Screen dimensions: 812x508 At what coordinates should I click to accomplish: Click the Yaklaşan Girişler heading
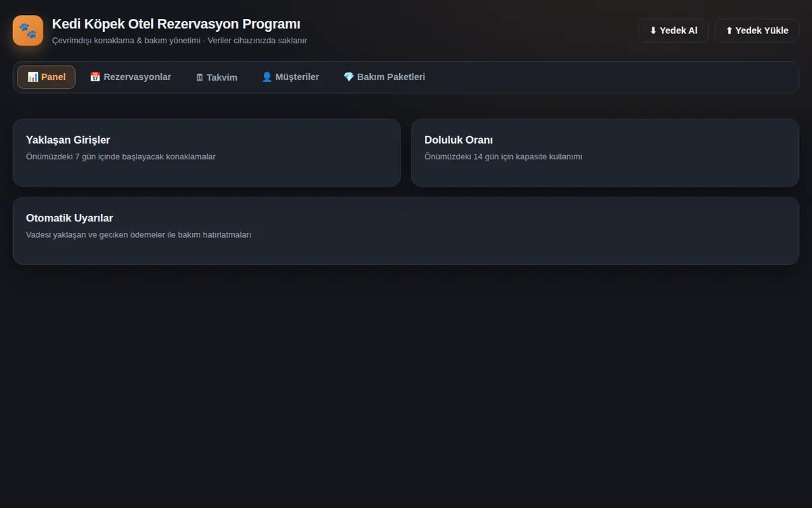68,140
